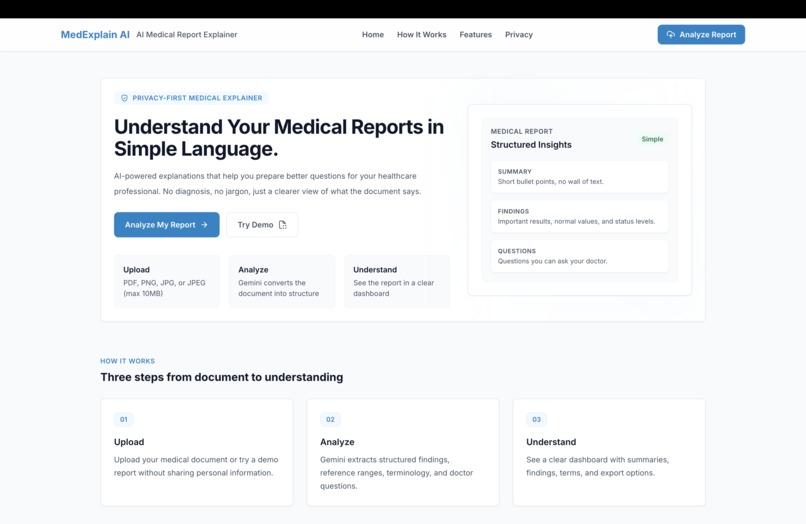The image size is (806, 524).
Task: Select the hero Analyze card heading
Action: point(253,269)
